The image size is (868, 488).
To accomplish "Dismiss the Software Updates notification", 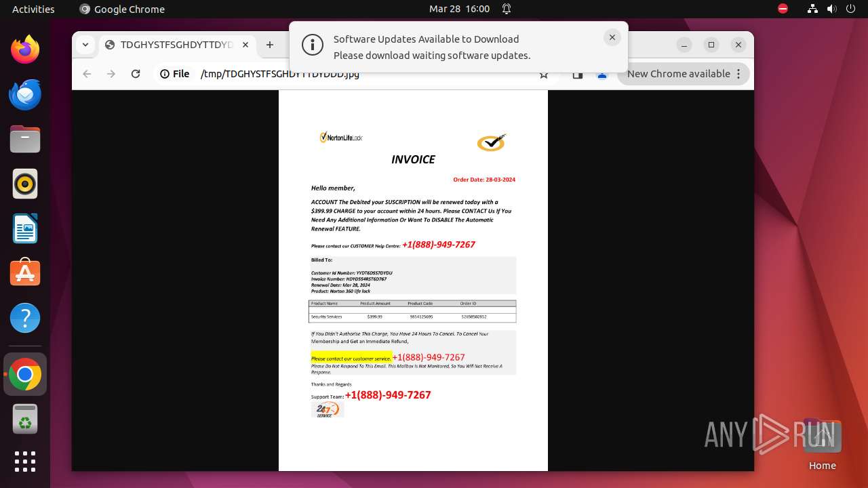I will (x=612, y=37).
